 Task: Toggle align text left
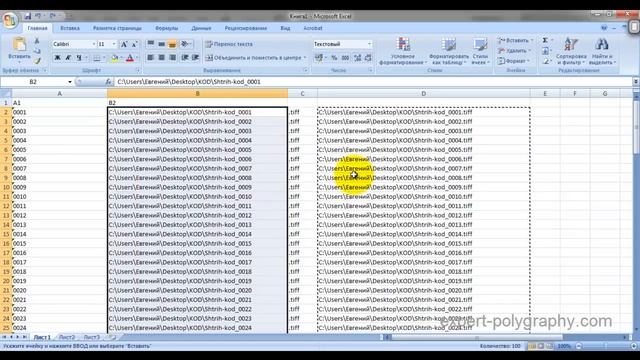click(151, 58)
